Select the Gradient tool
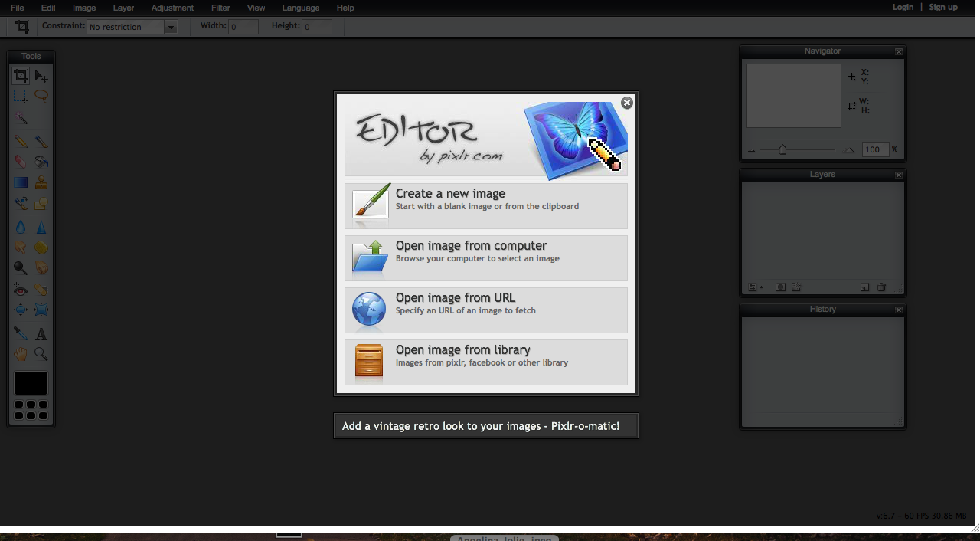 tap(21, 182)
